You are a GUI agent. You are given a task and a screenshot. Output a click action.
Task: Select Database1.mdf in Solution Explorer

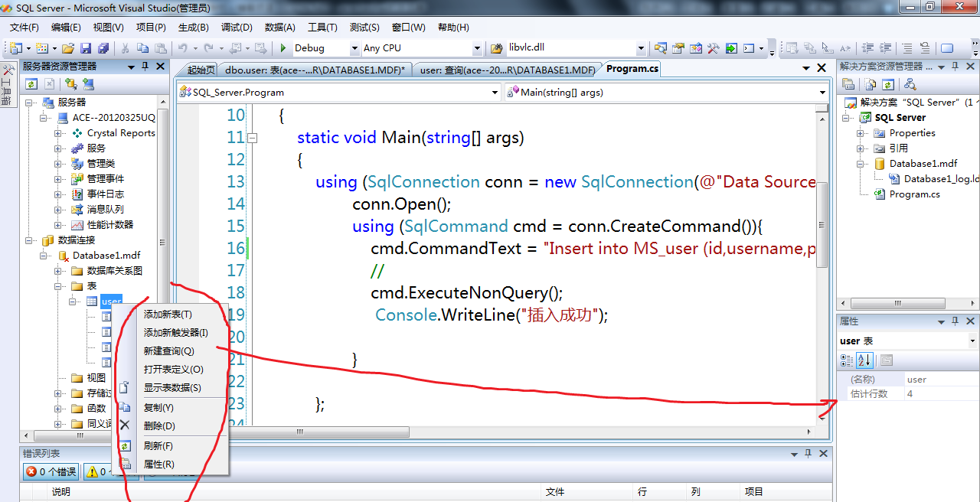coord(923,164)
